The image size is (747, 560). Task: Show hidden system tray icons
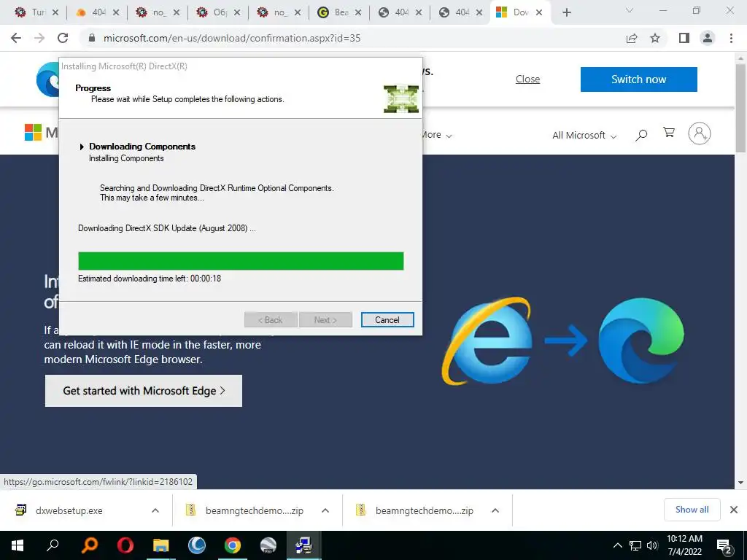tap(617, 545)
